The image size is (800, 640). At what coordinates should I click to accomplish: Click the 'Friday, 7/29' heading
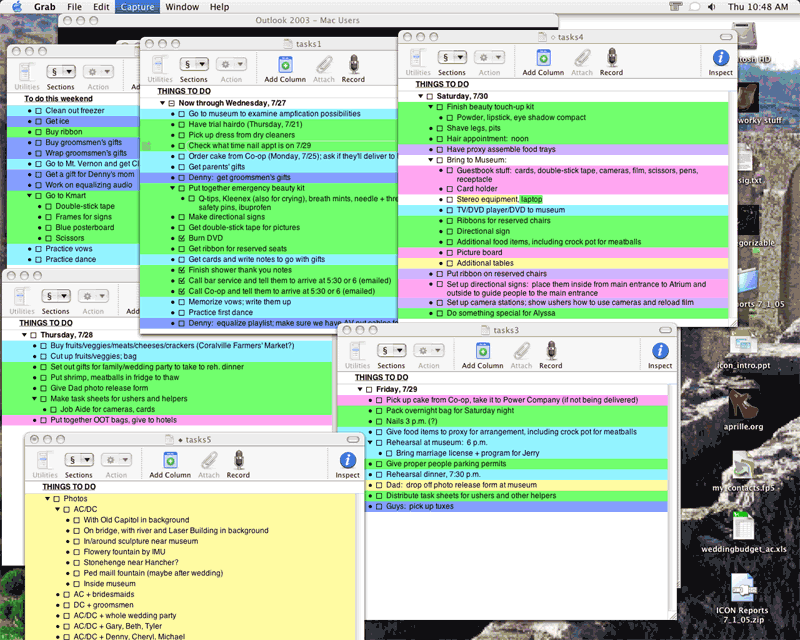(397, 388)
